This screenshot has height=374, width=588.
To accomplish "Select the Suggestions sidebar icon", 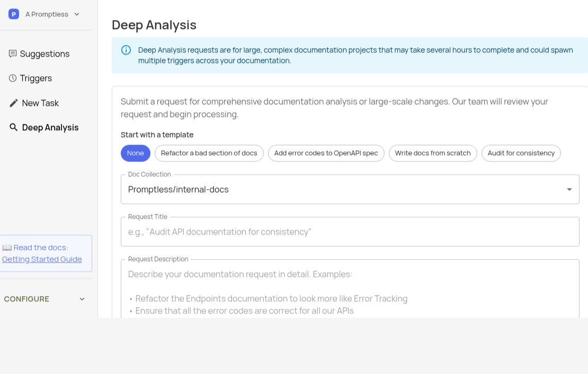I will [x=13, y=54].
